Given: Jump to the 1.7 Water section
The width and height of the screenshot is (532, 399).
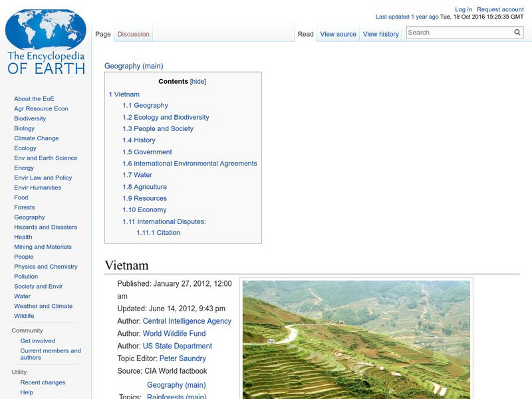Looking at the screenshot, I should pyautogui.click(x=138, y=174).
